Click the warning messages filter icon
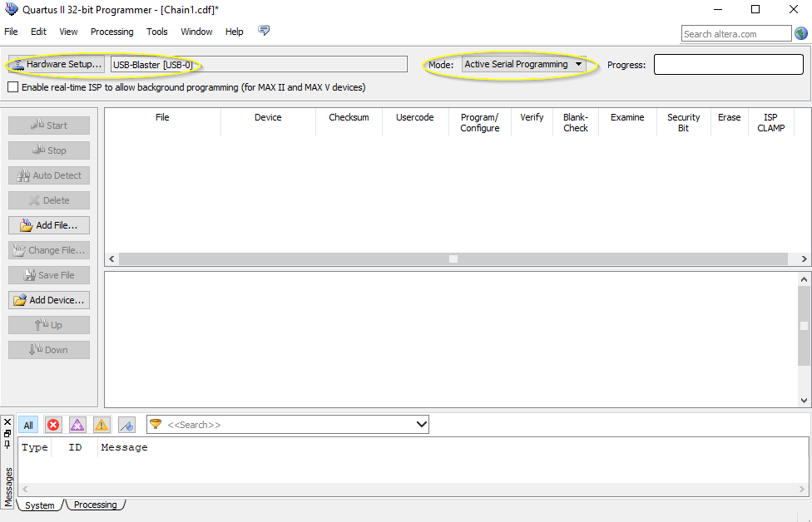The width and height of the screenshot is (812, 522). (x=101, y=425)
